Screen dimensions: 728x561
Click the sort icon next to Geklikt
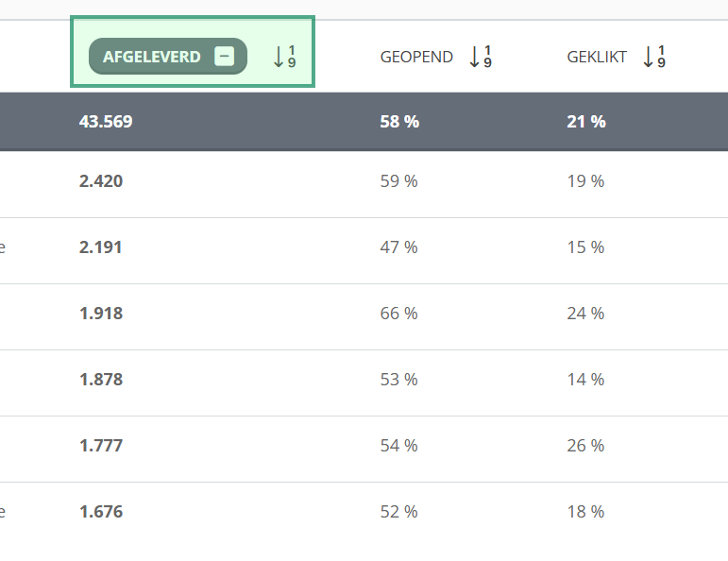tap(654, 57)
